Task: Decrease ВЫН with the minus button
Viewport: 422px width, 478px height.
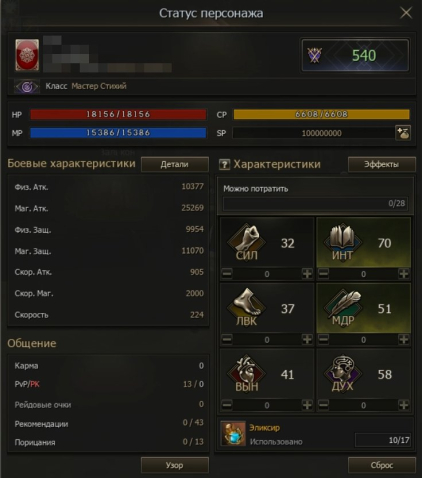Action: 227,405
